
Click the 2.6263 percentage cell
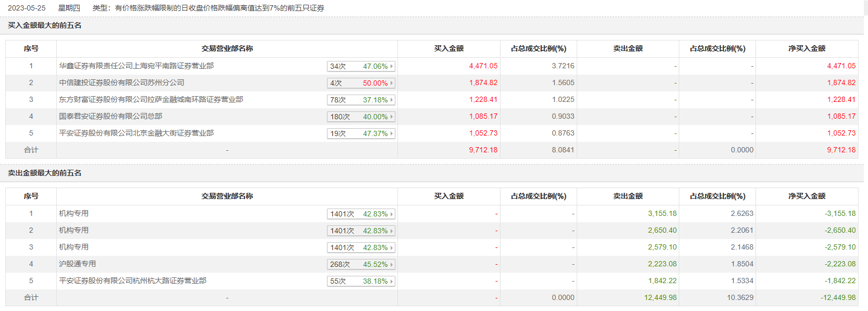click(742, 213)
